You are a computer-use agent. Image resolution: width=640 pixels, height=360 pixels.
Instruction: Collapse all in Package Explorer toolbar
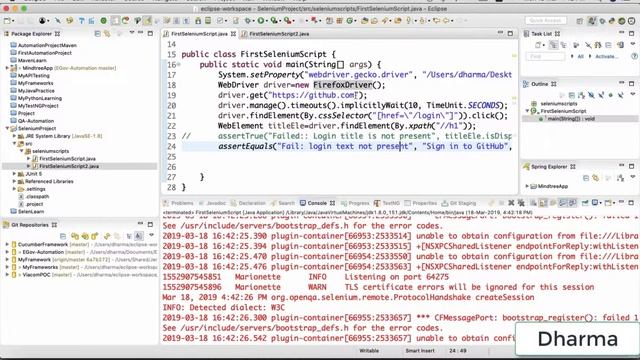(x=98, y=33)
